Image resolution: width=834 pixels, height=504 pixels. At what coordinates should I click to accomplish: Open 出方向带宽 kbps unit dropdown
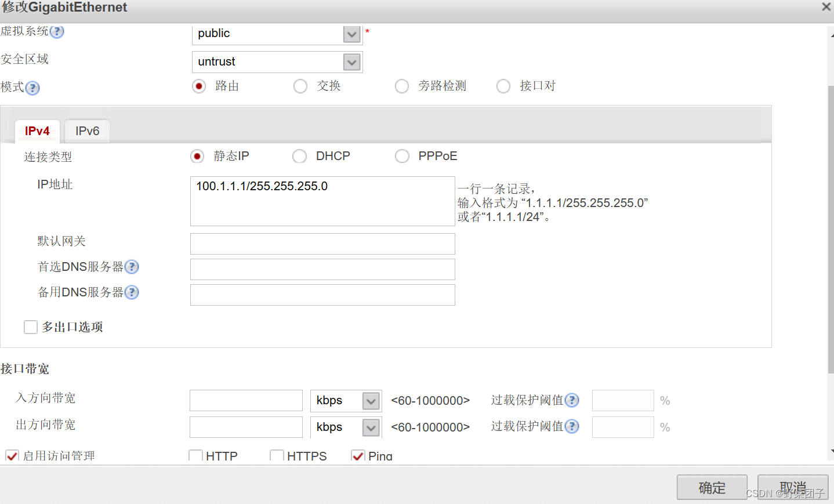coord(346,427)
